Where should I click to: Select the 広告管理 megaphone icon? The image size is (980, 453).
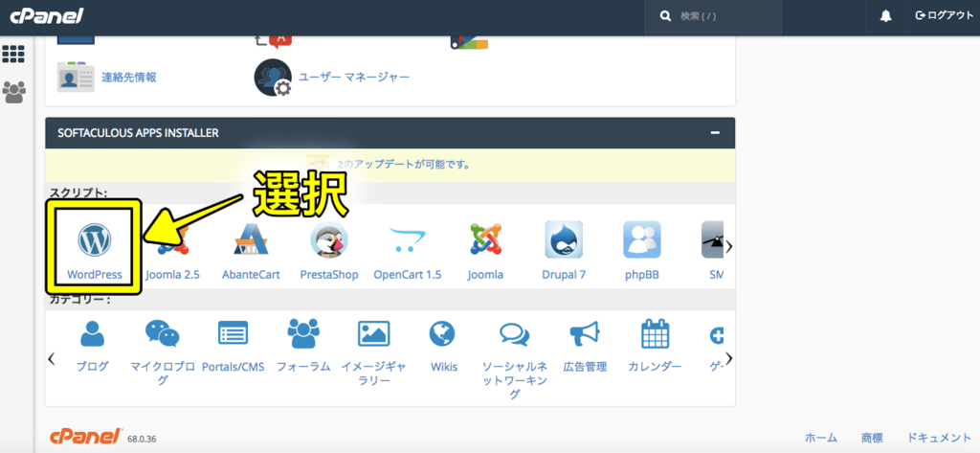[x=585, y=333]
